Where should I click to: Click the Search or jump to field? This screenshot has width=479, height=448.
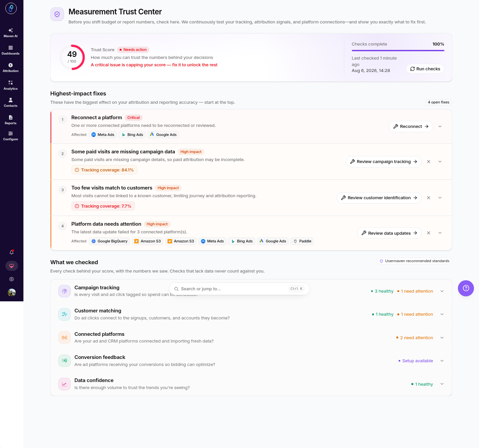pos(240,289)
